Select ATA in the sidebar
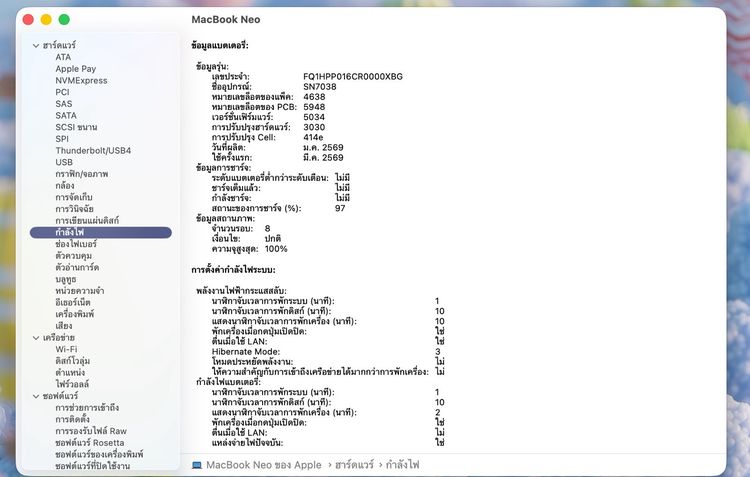The width and height of the screenshot is (750, 477). point(63,57)
